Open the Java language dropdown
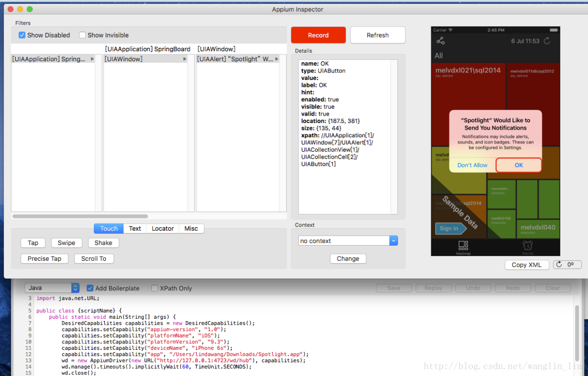 coord(52,288)
